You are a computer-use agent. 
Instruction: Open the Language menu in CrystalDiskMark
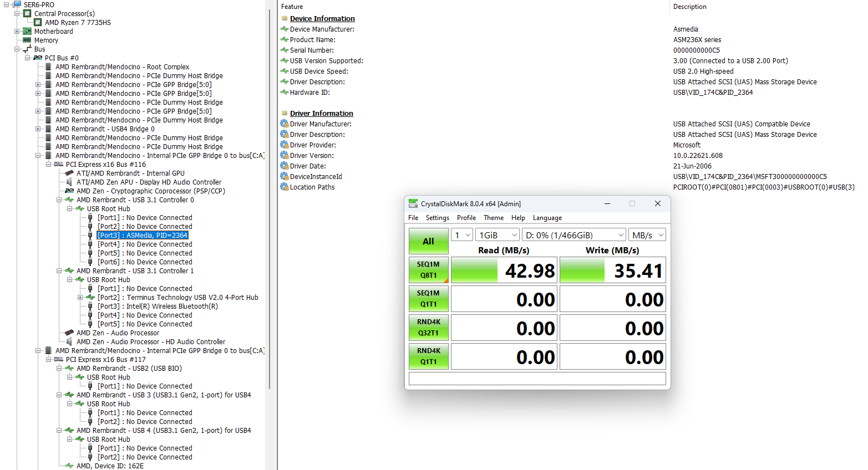coord(547,218)
